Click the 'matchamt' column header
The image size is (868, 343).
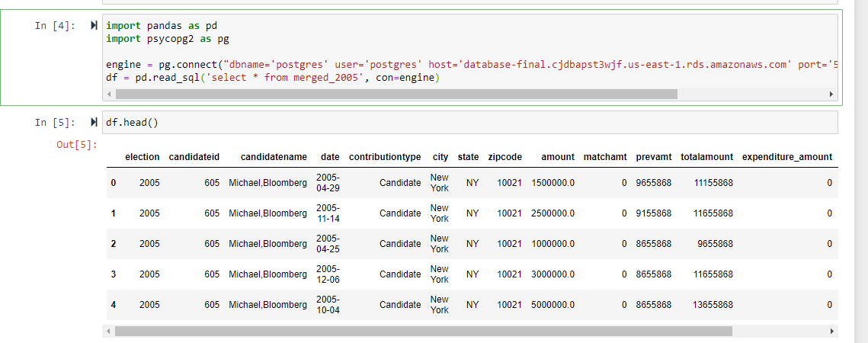605,157
